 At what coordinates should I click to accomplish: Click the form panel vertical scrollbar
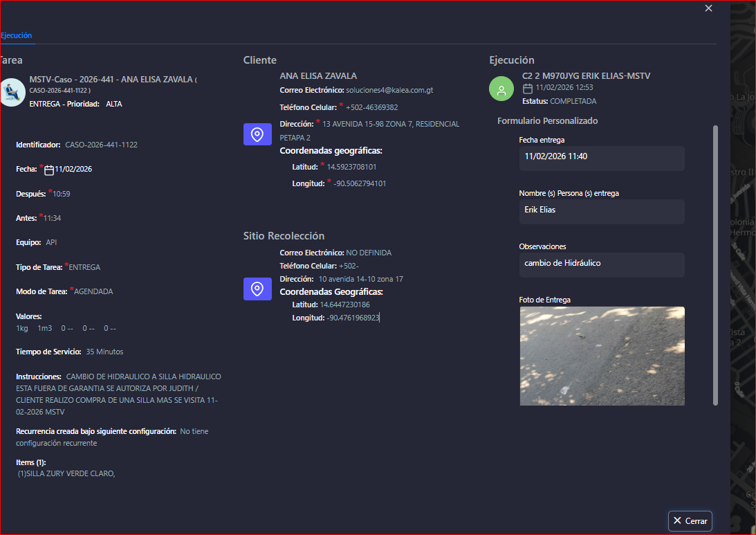point(715,263)
